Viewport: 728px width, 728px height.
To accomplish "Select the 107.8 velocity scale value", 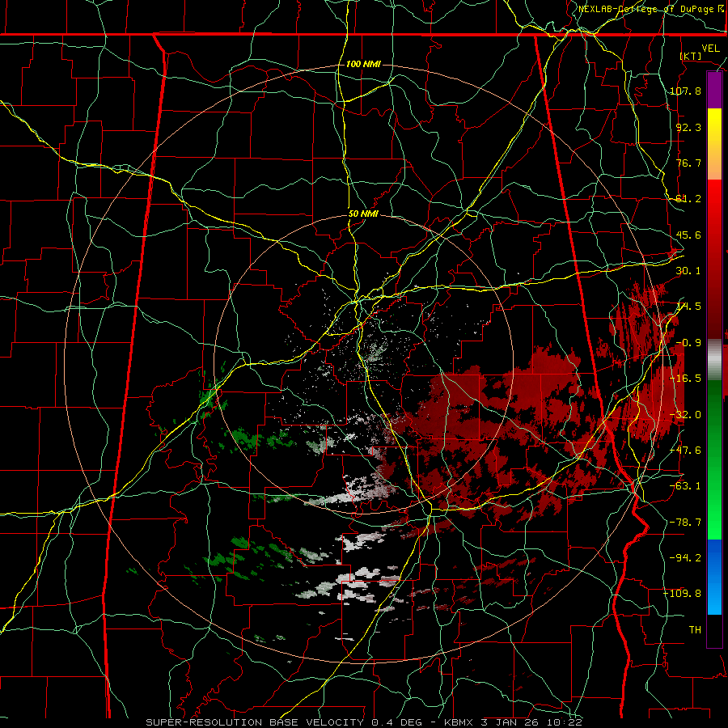I will point(685,91).
